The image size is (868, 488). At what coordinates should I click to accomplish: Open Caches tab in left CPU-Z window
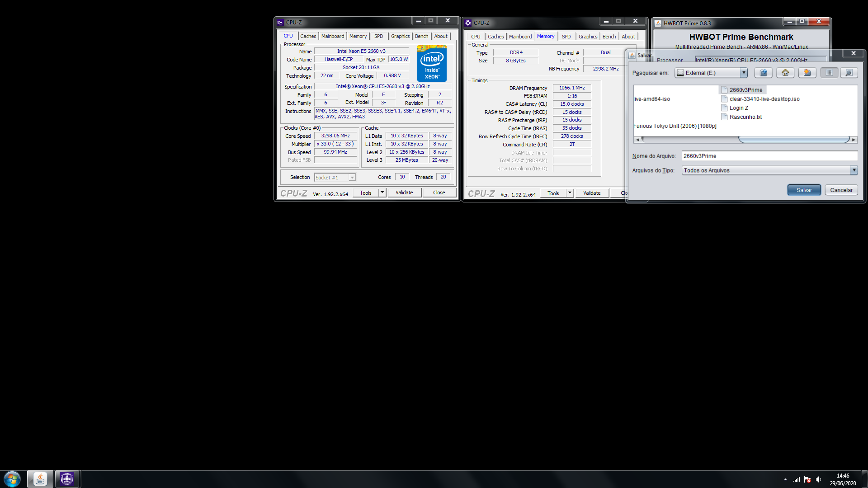(308, 36)
